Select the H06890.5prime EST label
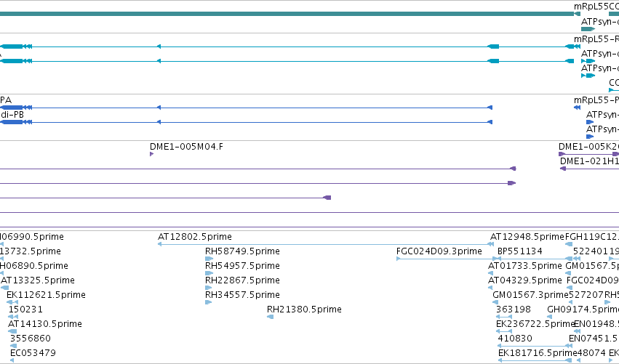Image resolution: width=619 pixels, height=364 pixels. tap(34, 266)
